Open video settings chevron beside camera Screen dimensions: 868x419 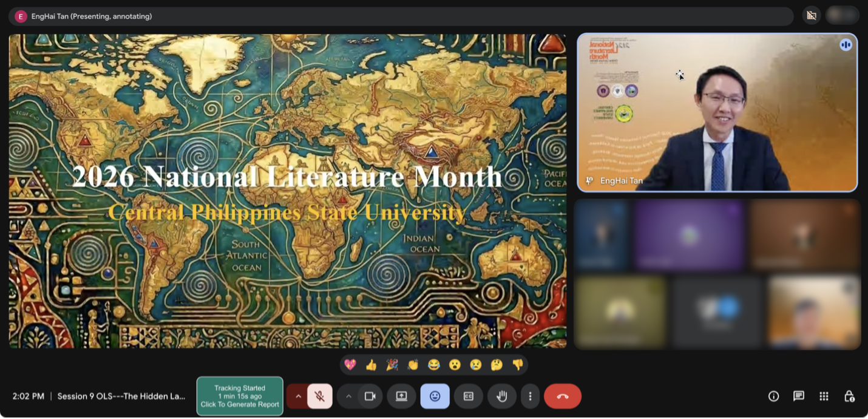pos(348,397)
